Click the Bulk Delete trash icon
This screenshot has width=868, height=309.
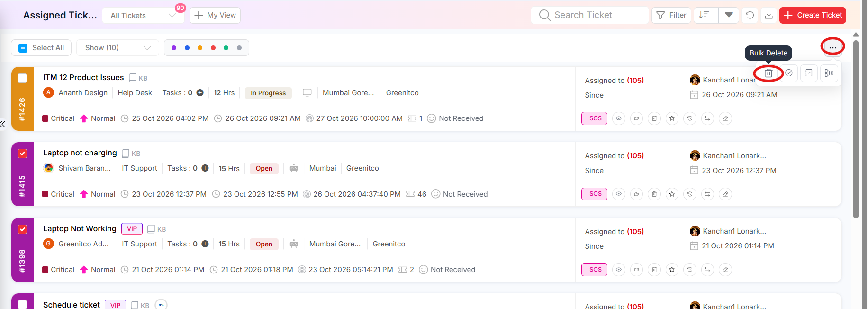769,73
